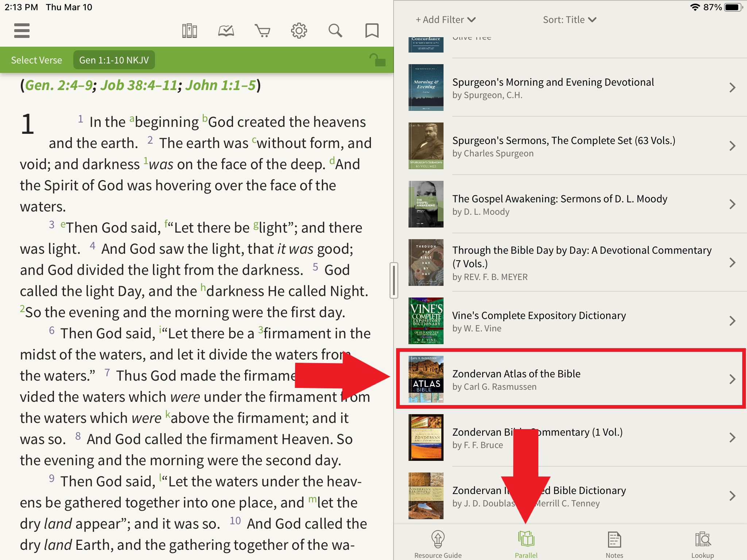Screen dimensions: 747x560
Task: Tap the Gen 1:1-10 NKJV button
Action: tap(114, 60)
